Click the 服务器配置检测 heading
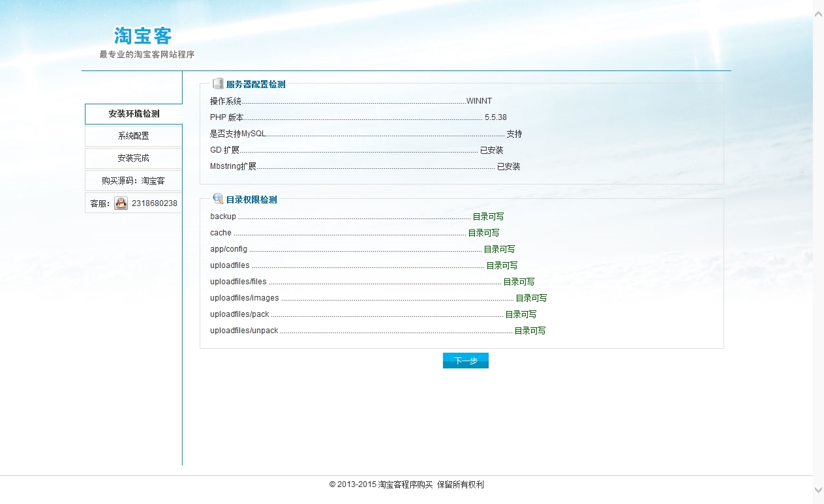 [256, 84]
